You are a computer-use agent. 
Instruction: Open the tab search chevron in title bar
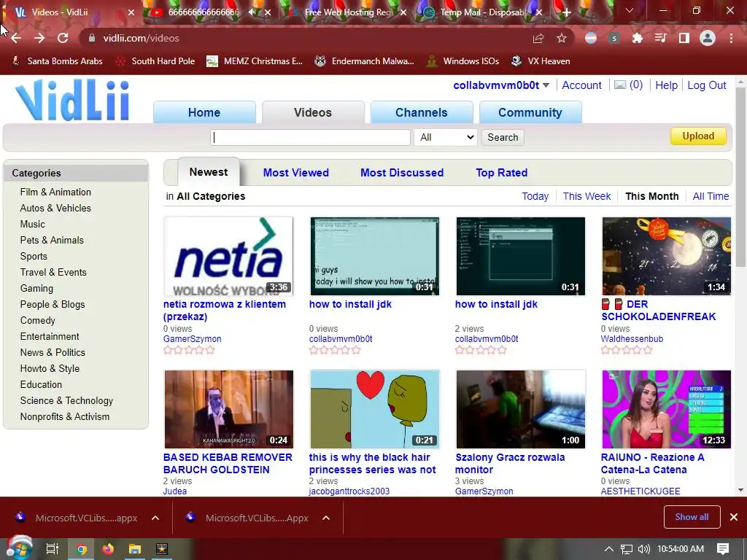630,10
